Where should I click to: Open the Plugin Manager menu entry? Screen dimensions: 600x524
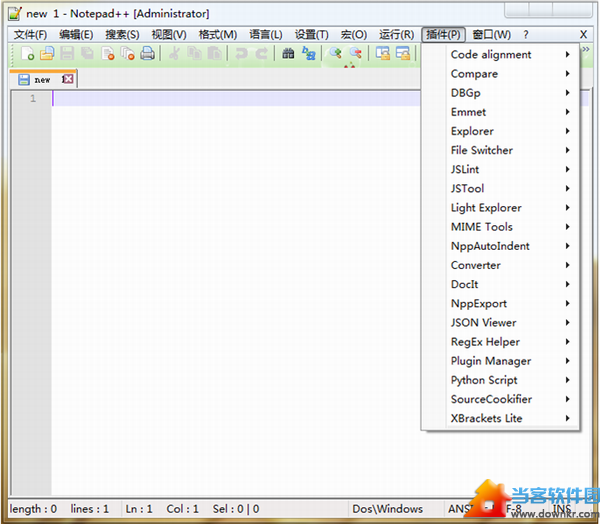(501, 361)
